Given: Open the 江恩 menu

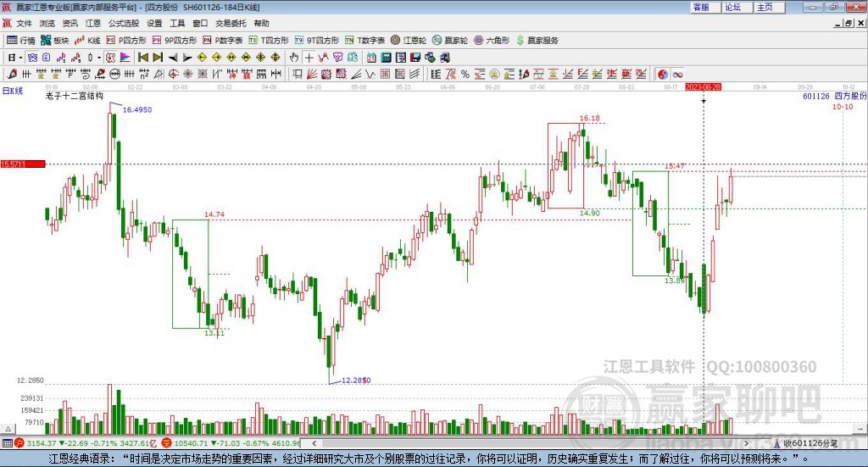Looking at the screenshot, I should click(x=93, y=23).
